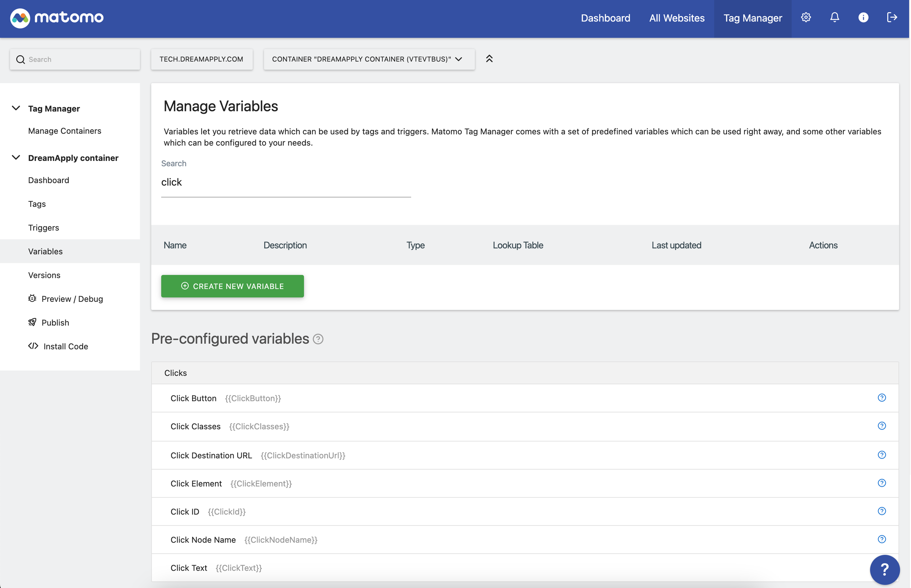
Task: Click the sign out icon
Action: click(892, 17)
